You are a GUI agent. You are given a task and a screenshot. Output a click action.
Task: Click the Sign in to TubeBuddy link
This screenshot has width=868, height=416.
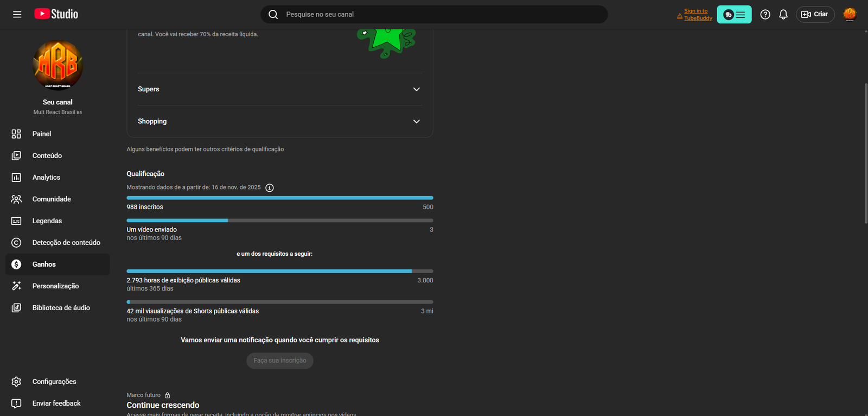coord(698,15)
